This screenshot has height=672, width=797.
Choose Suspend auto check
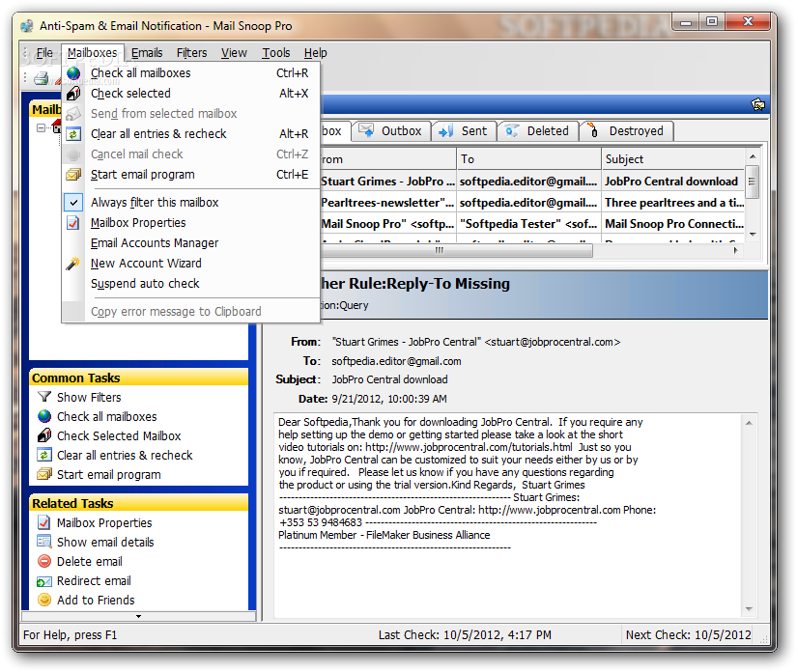pos(191,284)
